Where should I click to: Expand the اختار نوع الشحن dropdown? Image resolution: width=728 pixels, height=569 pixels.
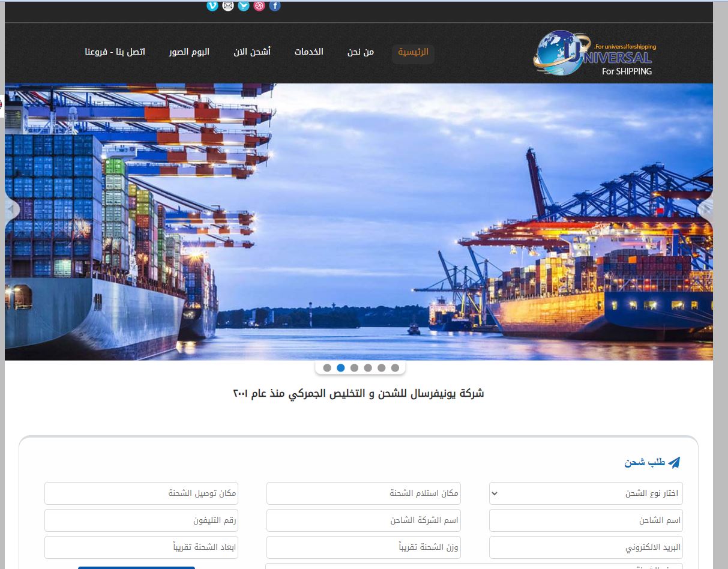[586, 493]
